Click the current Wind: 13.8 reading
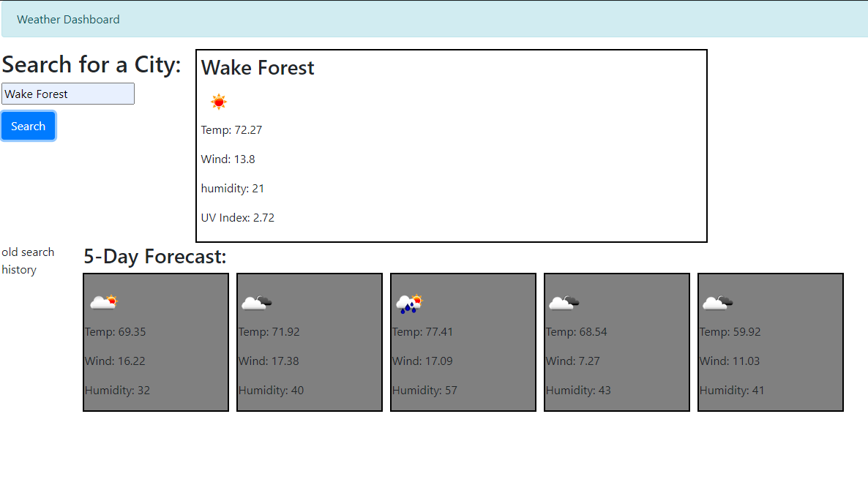868x501 pixels. click(228, 159)
